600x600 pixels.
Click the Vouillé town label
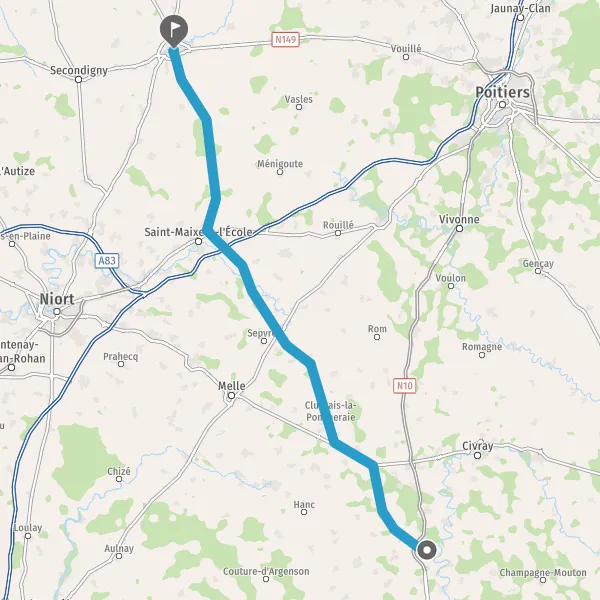click(406, 49)
